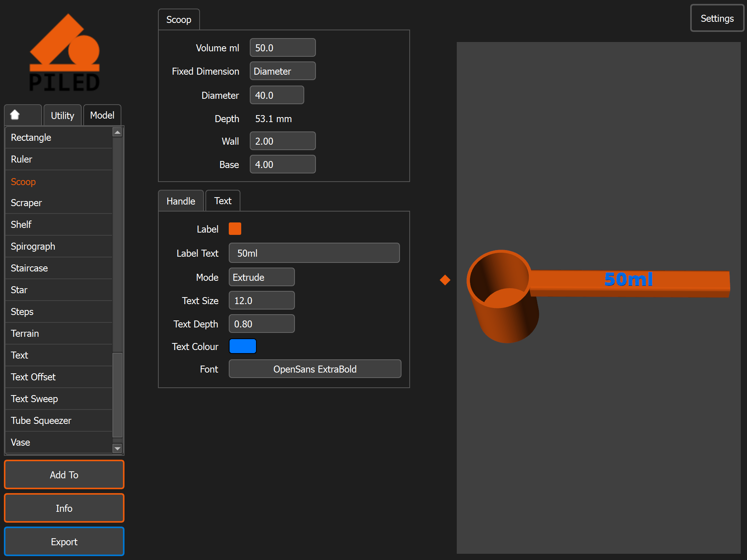Click the Add To button
The height and width of the screenshot is (560, 747).
64,475
